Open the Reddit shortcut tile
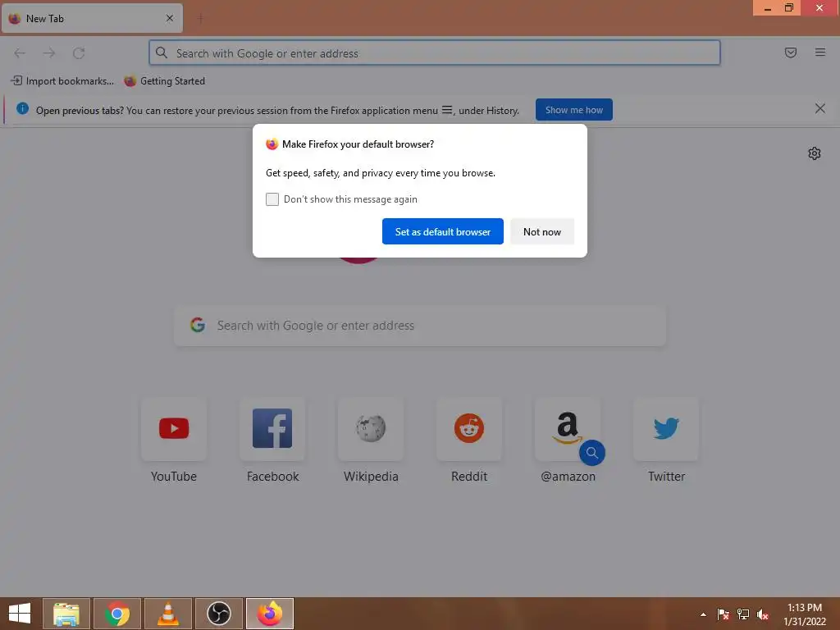The width and height of the screenshot is (840, 630). point(469,428)
